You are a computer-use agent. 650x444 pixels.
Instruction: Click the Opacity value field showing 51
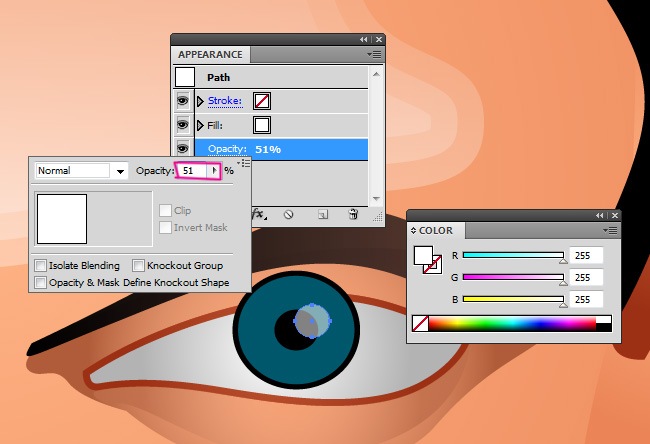192,171
